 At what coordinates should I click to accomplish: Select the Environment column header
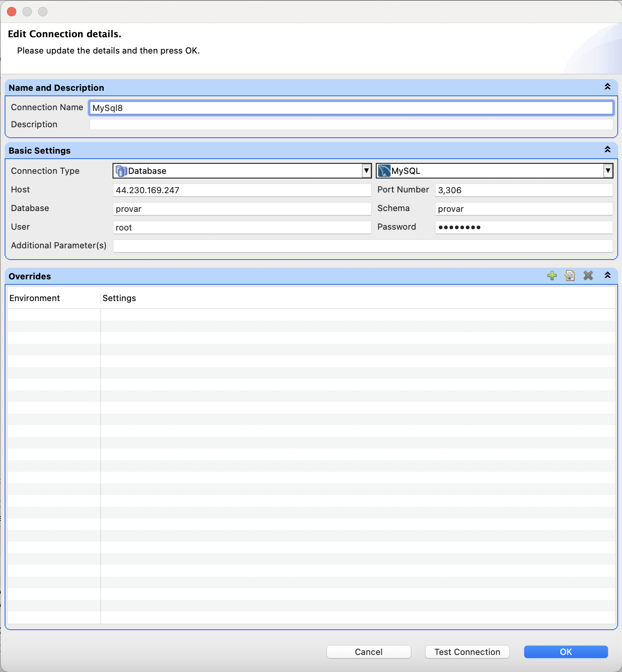[34, 298]
